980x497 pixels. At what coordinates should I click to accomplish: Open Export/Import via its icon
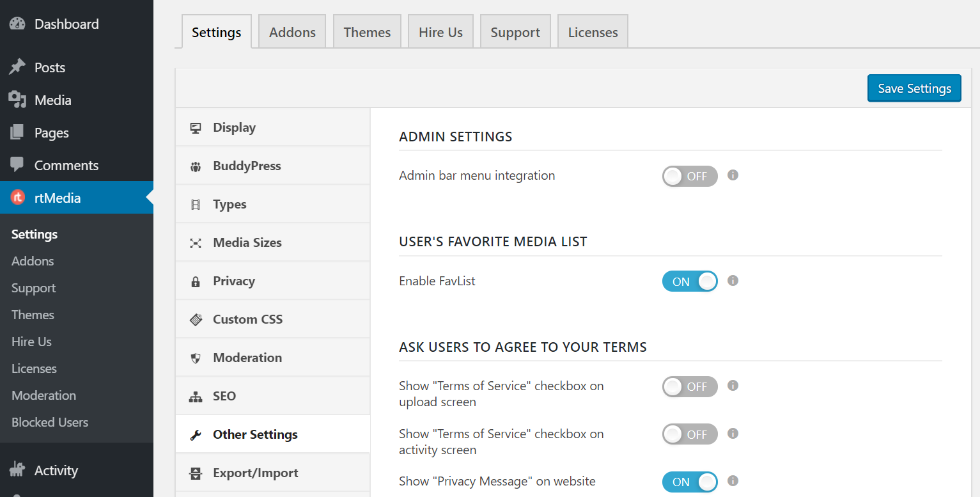tap(195, 472)
